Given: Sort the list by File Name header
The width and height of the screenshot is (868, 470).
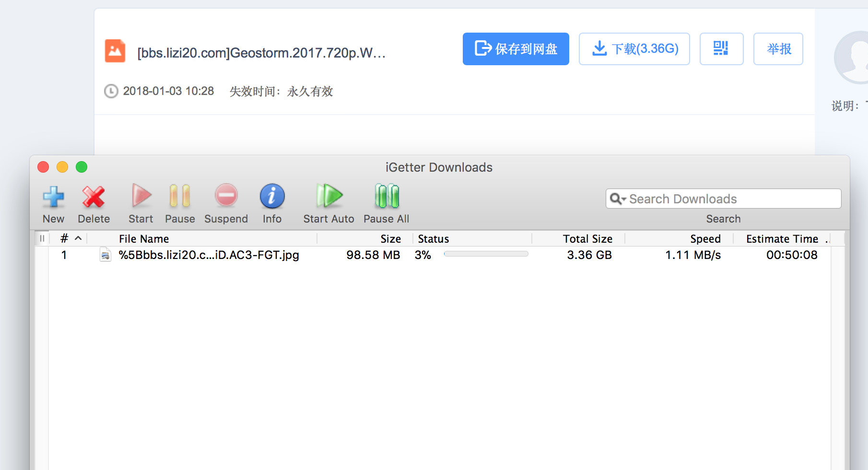Looking at the screenshot, I should pos(144,239).
